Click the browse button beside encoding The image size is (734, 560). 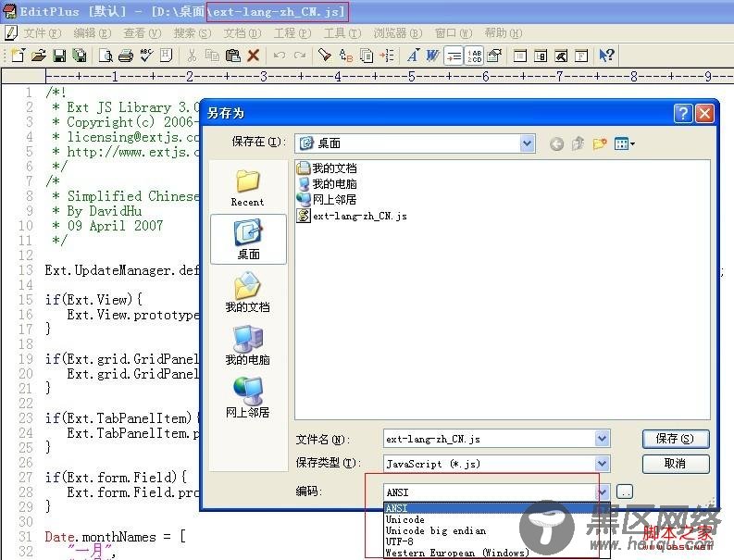(625, 492)
